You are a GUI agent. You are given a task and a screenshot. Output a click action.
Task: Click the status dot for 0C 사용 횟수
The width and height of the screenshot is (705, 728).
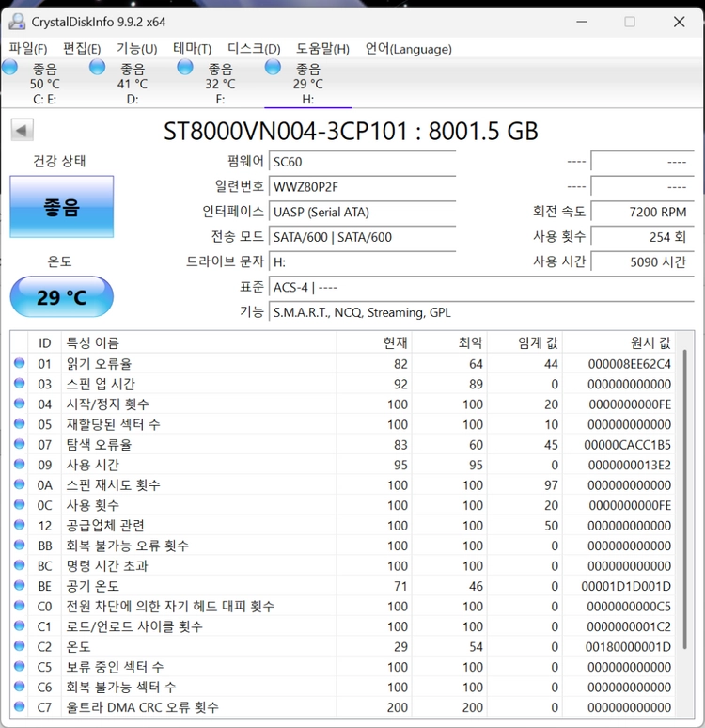(19, 505)
